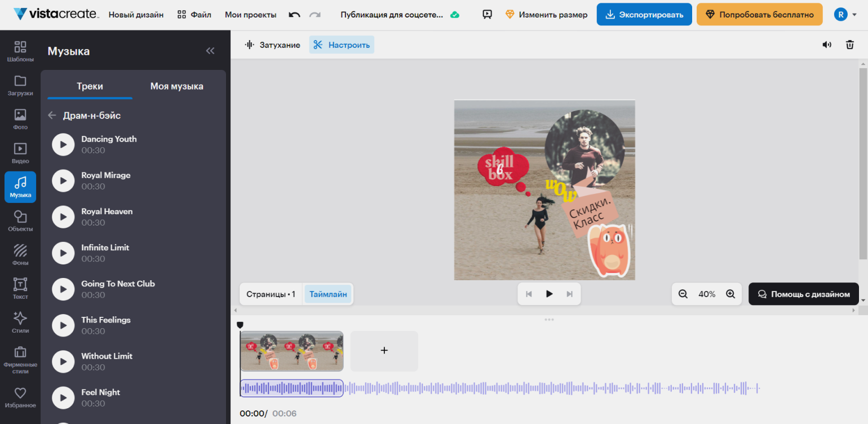Go back from Драм-н-бэйс category
Image resolution: width=868 pixels, height=424 pixels.
[x=52, y=115]
